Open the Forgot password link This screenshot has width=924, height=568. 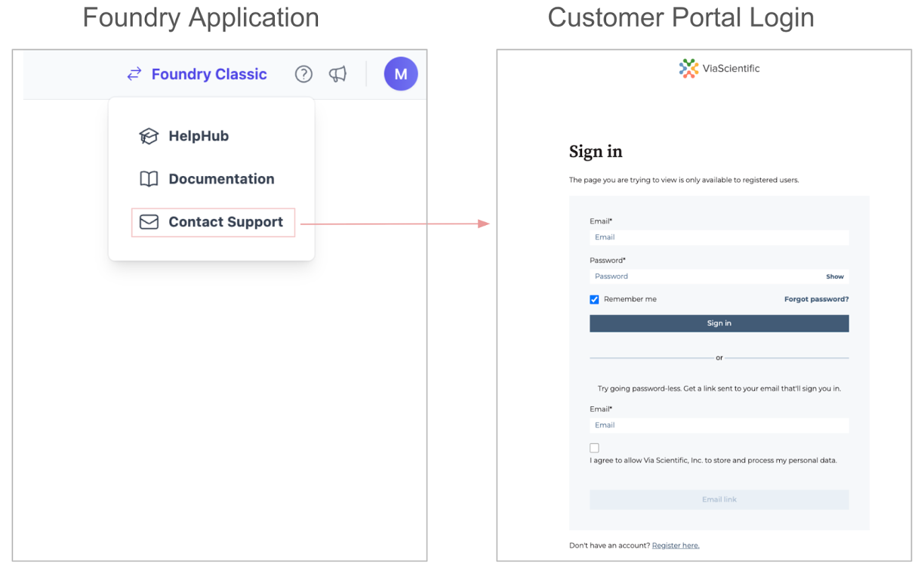[x=817, y=299]
